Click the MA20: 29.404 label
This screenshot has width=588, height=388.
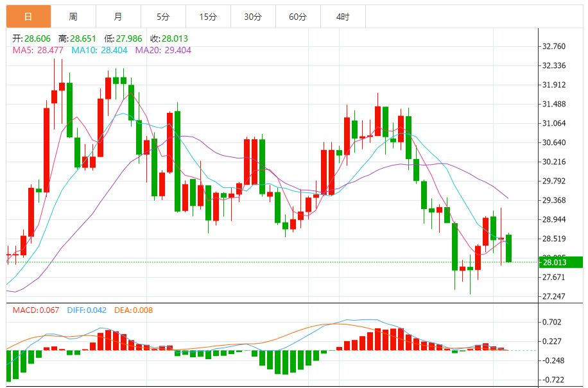pos(163,50)
